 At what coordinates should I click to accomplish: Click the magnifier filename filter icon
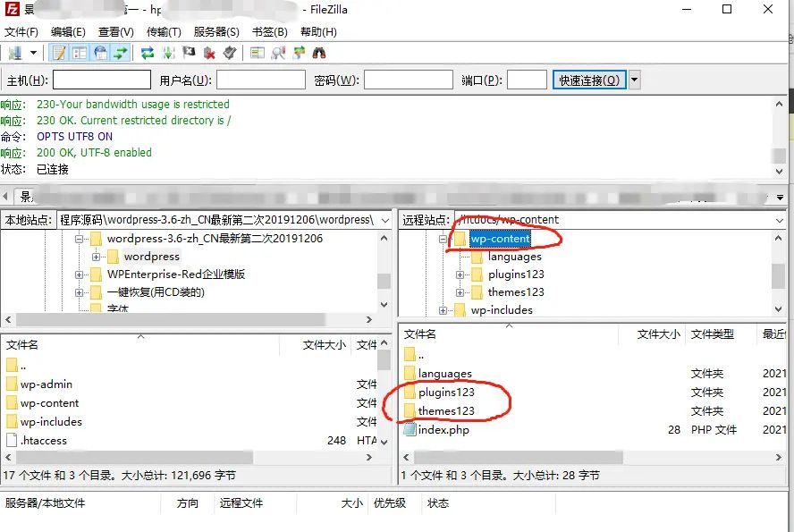pos(278,53)
